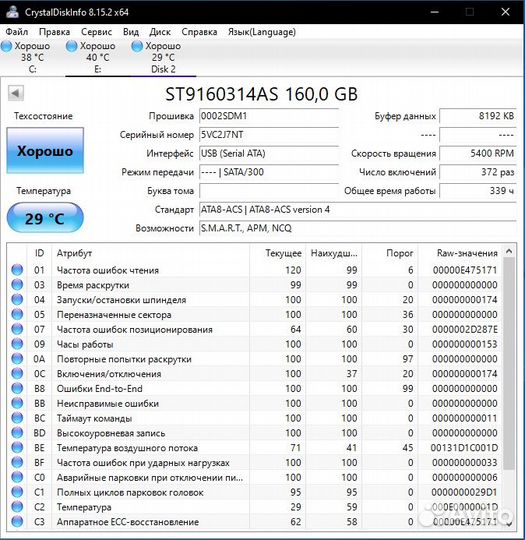
Task: Click status icon for attribute 03
Action: point(17,284)
